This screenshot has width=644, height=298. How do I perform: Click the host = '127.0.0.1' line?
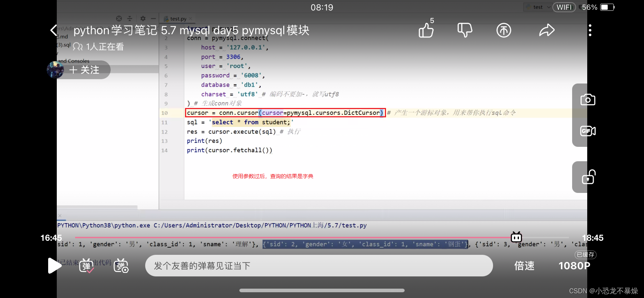234,48
